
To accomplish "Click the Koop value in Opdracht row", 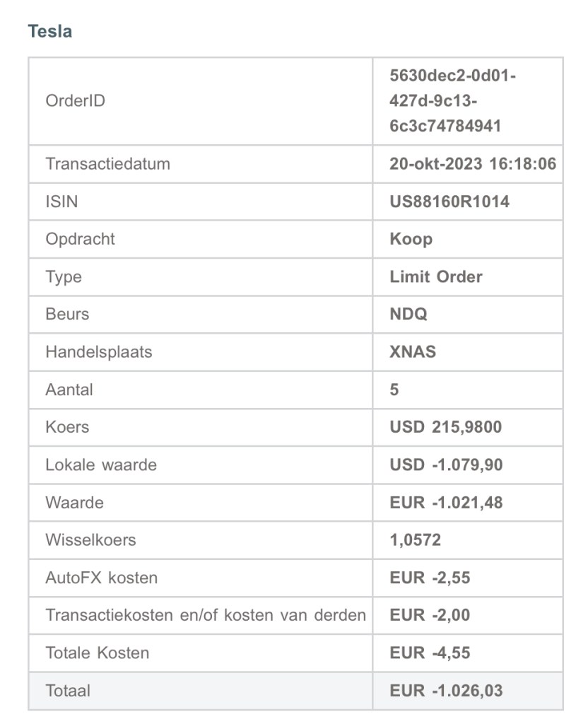I will point(411,239).
